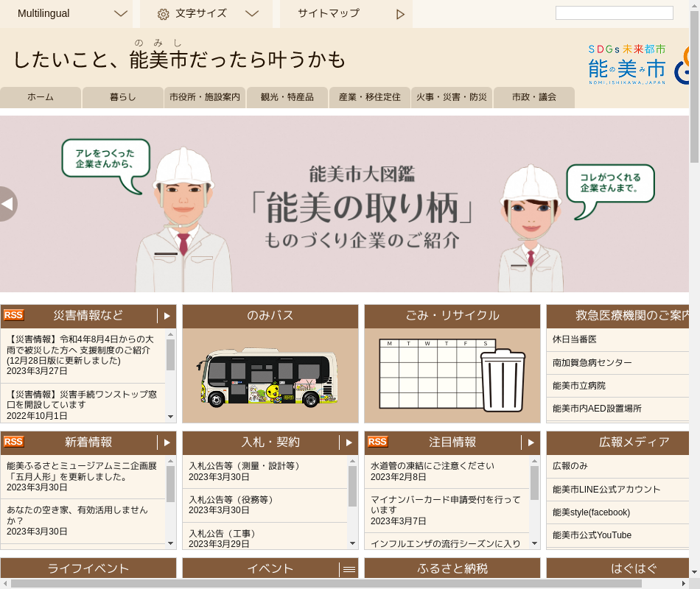The image size is (700, 589).
Task: Open the サイトマップ expander
Action: [400, 14]
